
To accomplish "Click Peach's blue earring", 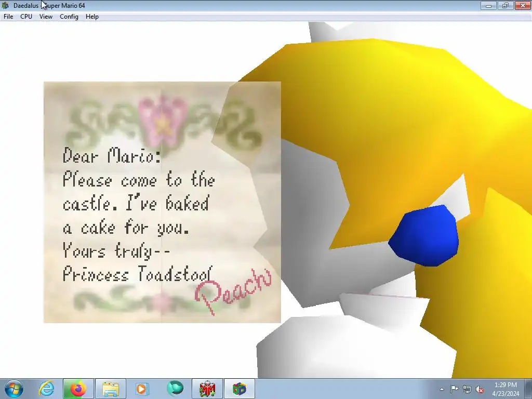I will pyautogui.click(x=423, y=235).
